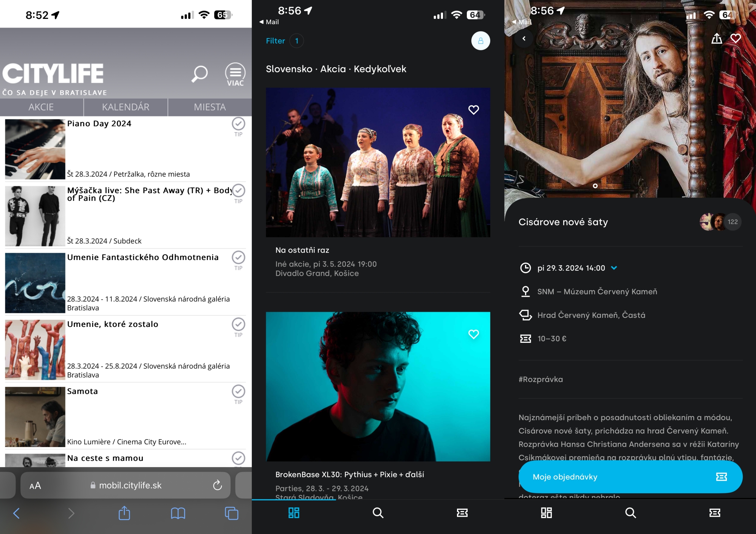Toggle TIP checkmark for Umenie, ktoré zostalo
This screenshot has width=756, height=534.
[x=238, y=324]
